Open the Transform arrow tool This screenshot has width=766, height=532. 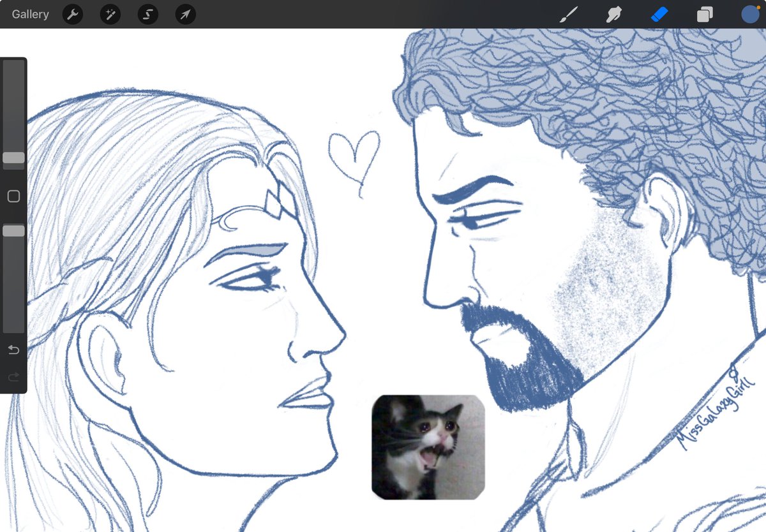pyautogui.click(x=184, y=14)
